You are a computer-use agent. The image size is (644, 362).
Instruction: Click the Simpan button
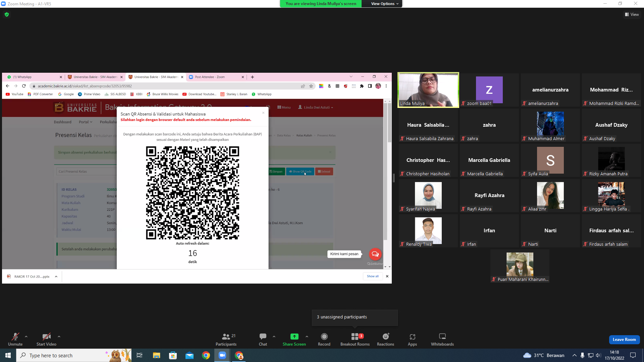276,172
